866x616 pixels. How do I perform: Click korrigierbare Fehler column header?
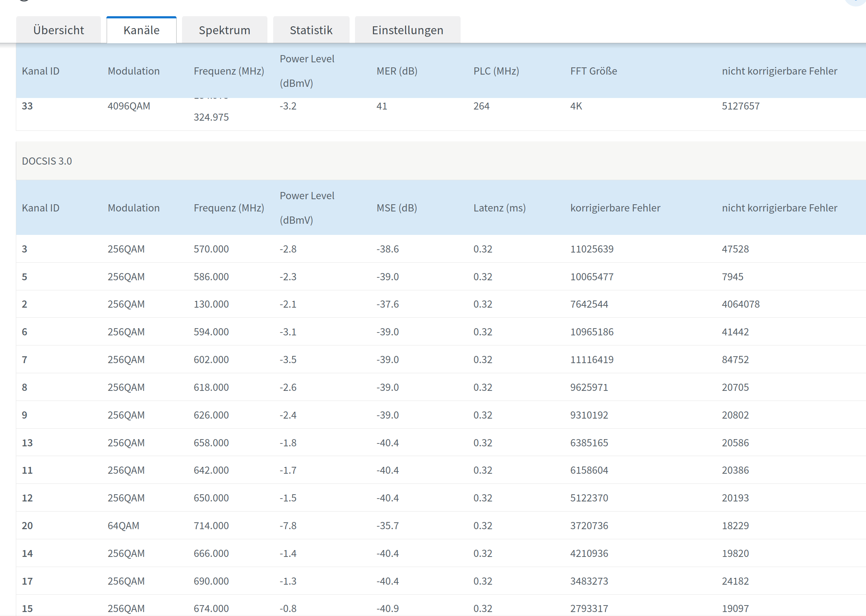coord(615,208)
